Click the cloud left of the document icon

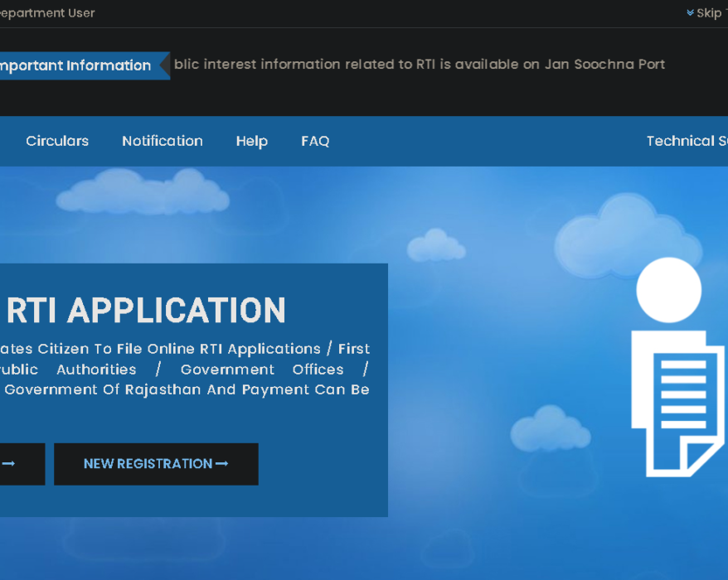(548, 428)
